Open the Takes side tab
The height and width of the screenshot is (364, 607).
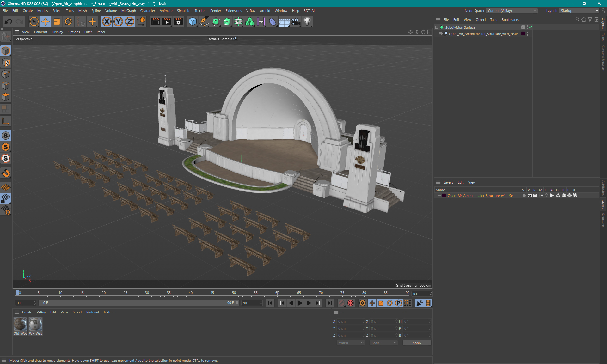click(x=603, y=37)
